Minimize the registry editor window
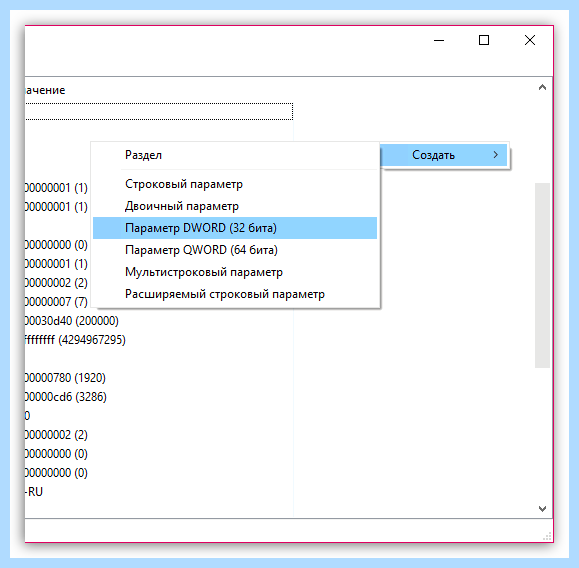The width and height of the screenshot is (579, 568). click(439, 40)
